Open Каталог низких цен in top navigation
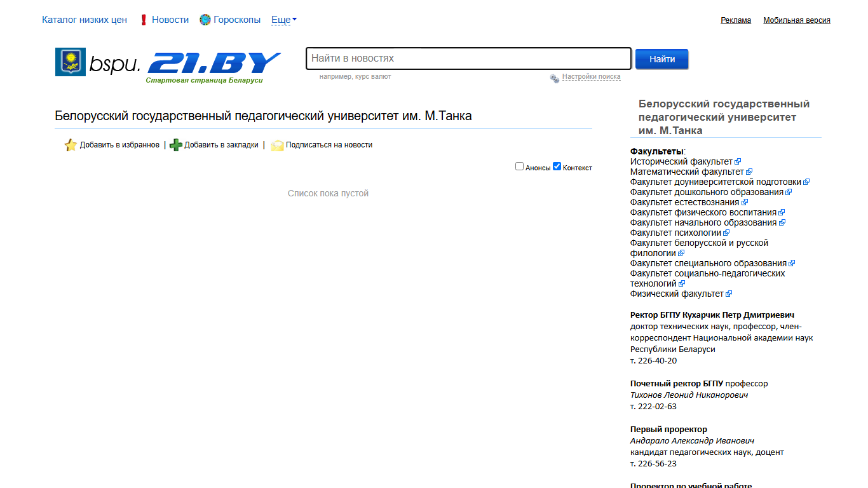 point(85,20)
